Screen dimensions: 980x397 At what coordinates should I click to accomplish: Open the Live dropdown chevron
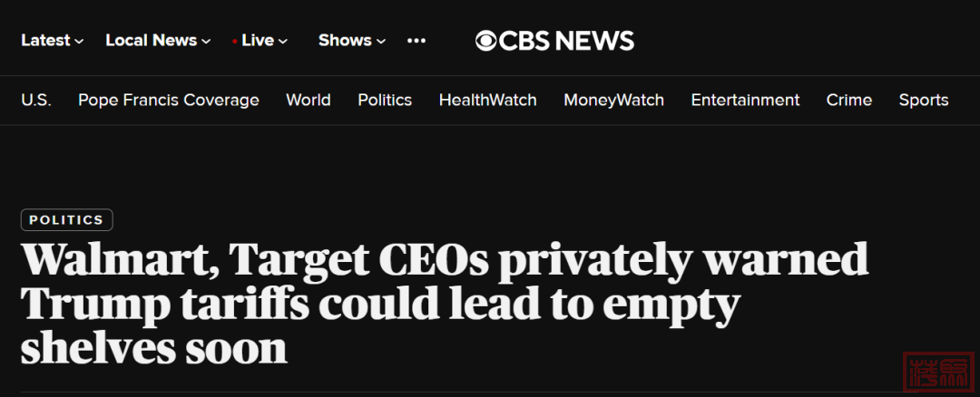[x=283, y=41]
